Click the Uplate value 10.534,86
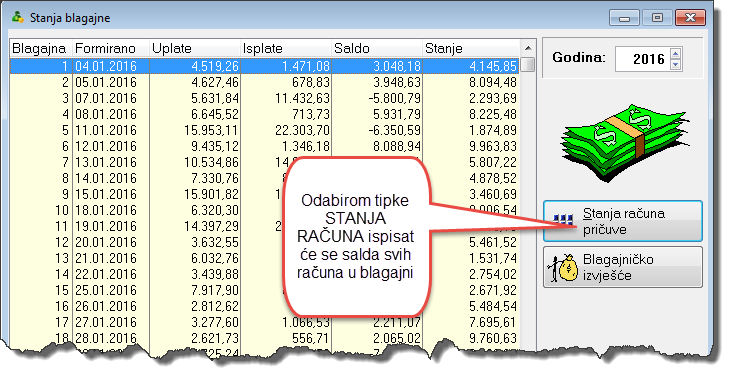The height and width of the screenshot is (383, 729). coord(212,162)
